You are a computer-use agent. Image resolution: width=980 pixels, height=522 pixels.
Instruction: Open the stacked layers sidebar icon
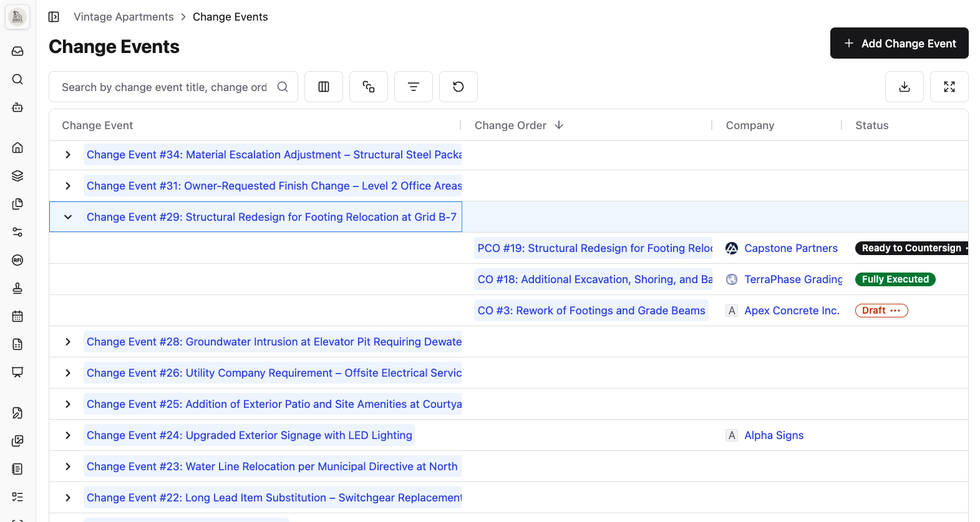[17, 176]
